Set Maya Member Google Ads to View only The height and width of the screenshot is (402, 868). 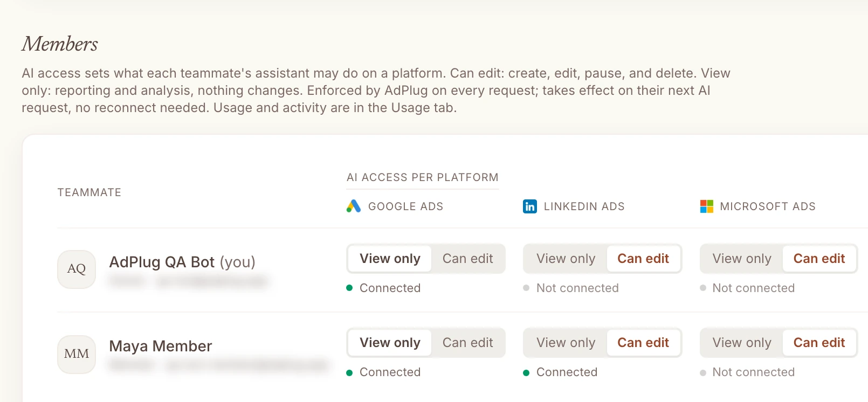click(390, 343)
